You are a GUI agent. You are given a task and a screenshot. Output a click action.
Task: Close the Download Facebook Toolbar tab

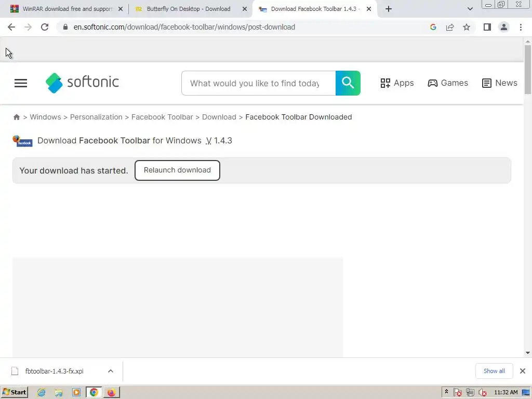[x=369, y=9]
